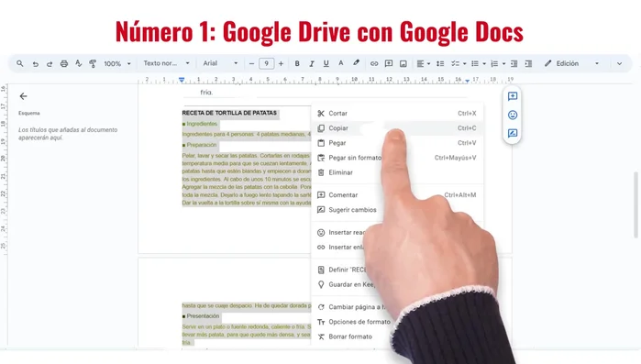Add a comment from the toolbar

389,64
